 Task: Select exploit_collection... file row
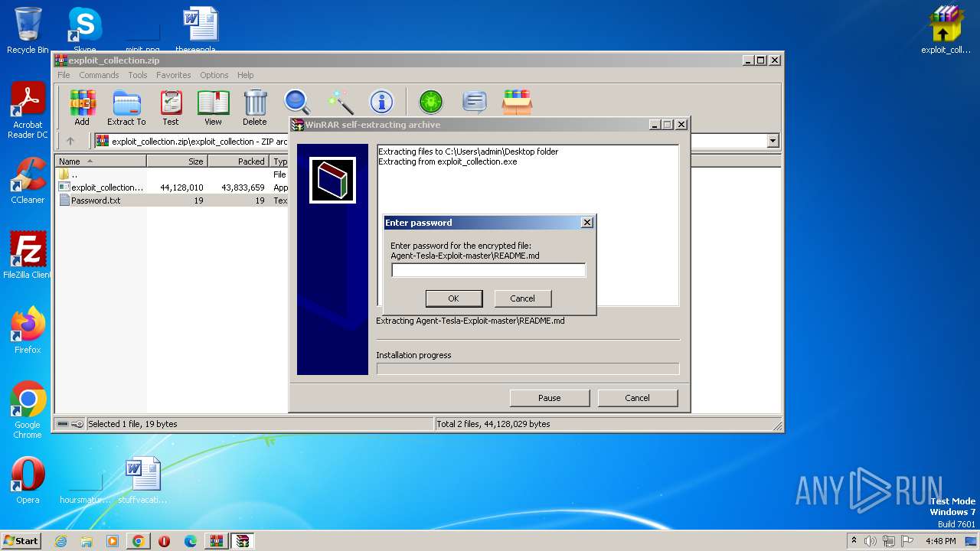[x=171, y=187]
